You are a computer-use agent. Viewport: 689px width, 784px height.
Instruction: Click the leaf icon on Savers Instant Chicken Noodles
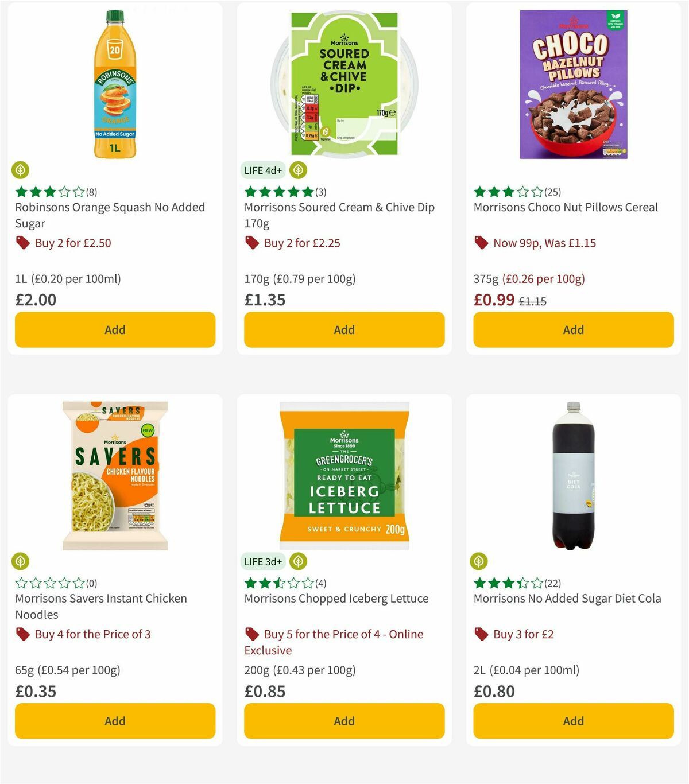[21, 561]
